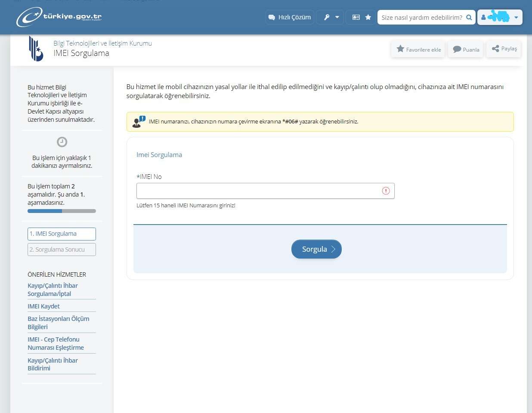Click the magnifier search icon
This screenshot has width=532, height=413.
469,17
